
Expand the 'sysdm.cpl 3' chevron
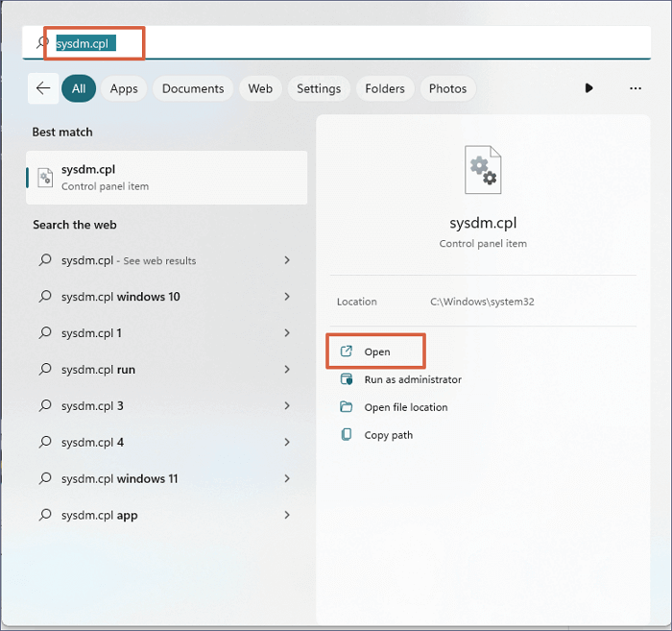click(287, 406)
